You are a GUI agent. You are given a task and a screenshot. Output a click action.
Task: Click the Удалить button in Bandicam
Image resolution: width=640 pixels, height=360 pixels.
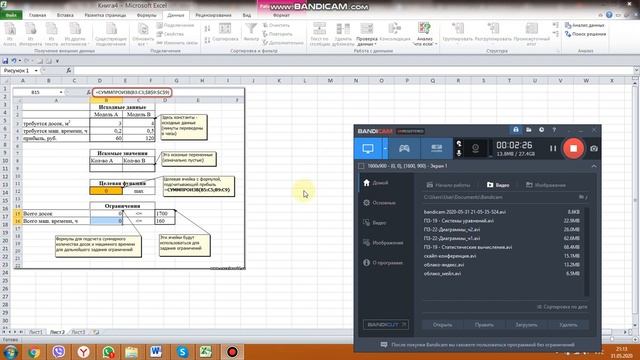[x=568, y=325]
